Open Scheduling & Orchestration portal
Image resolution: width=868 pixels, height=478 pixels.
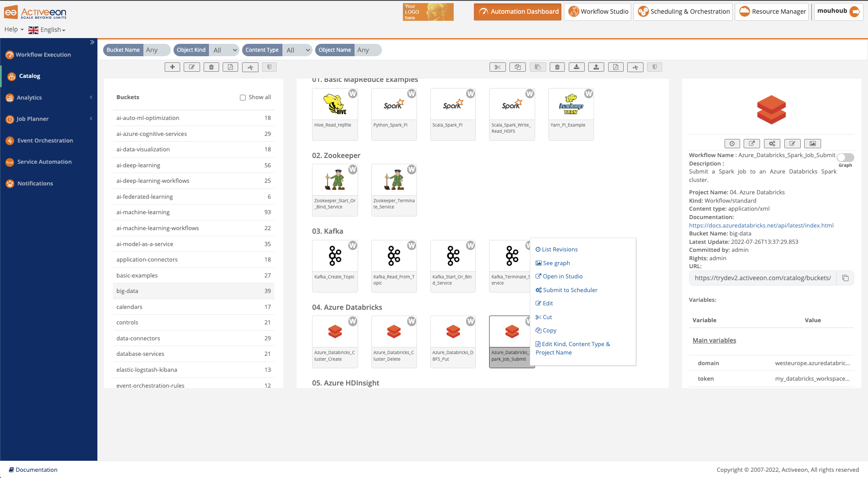click(683, 12)
